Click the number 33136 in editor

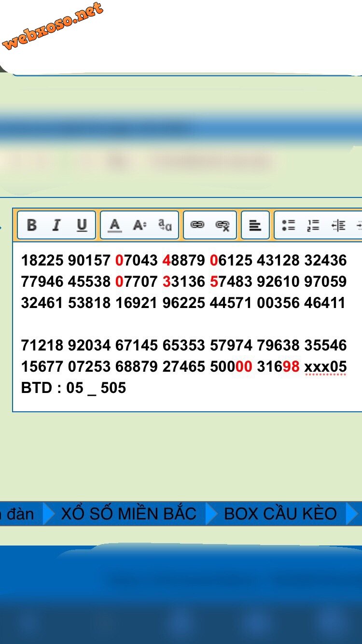coord(184,281)
